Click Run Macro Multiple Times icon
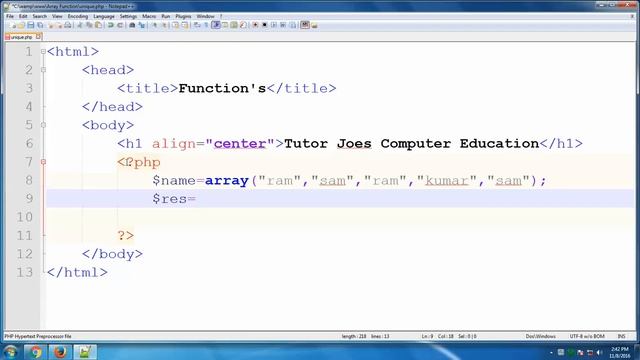640x360 pixels. pos(283,25)
